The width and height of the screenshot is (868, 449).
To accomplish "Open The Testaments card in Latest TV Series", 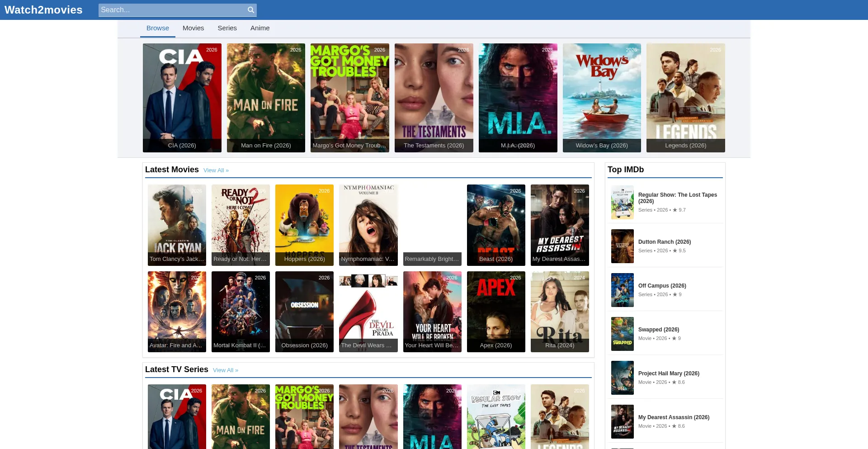I will tap(368, 416).
